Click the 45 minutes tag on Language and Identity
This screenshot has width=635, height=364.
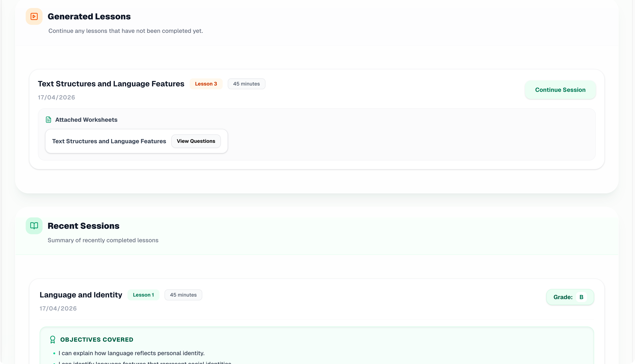point(183,295)
